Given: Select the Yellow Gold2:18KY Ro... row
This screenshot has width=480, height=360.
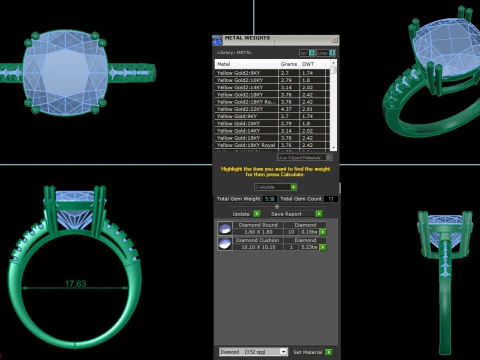Looking at the screenshot, I should click(272, 102).
